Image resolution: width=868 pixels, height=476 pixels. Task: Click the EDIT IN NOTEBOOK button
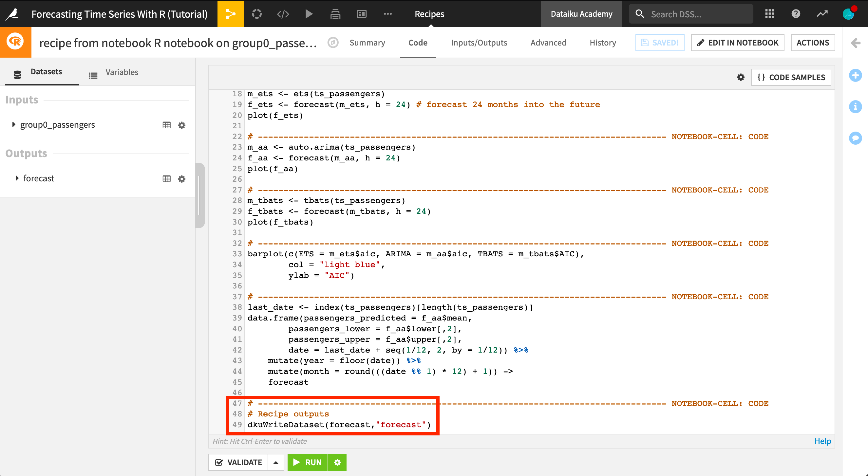738,43
